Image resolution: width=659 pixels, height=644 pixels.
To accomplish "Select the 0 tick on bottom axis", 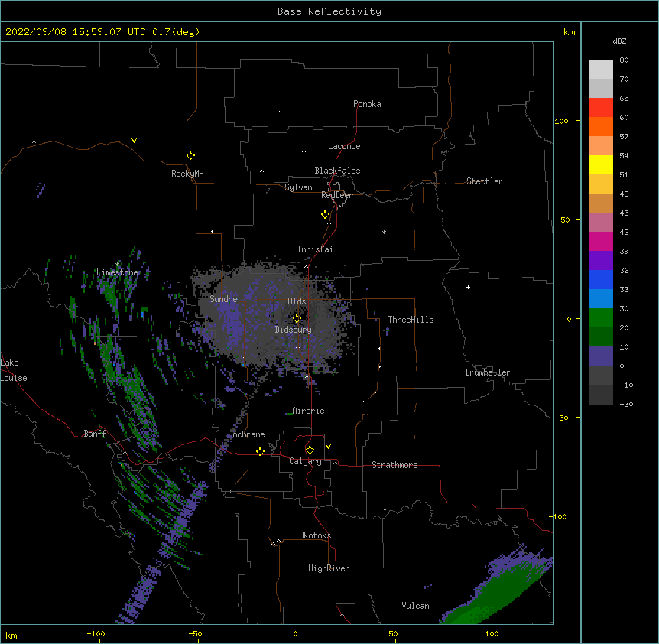I will pos(295,633).
